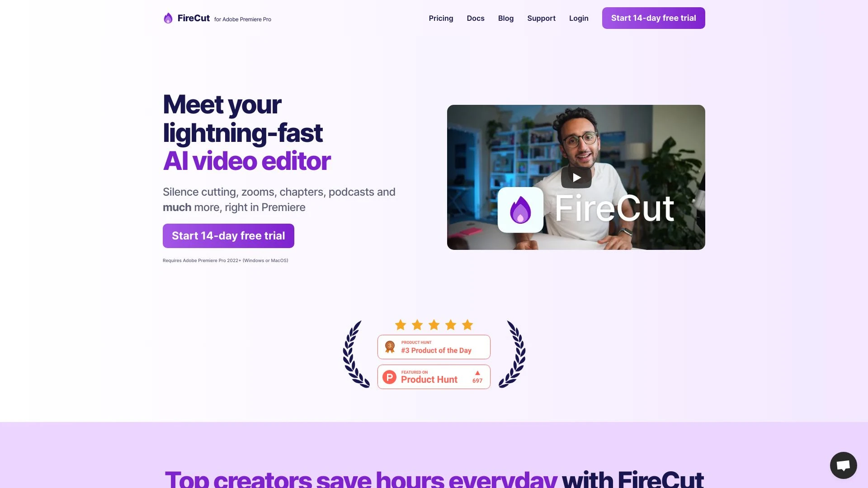Open the Pricing menu item
868x488 pixels.
tap(441, 18)
